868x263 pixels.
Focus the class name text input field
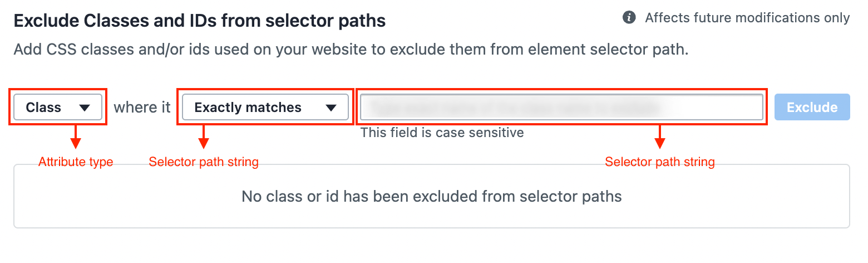point(561,108)
